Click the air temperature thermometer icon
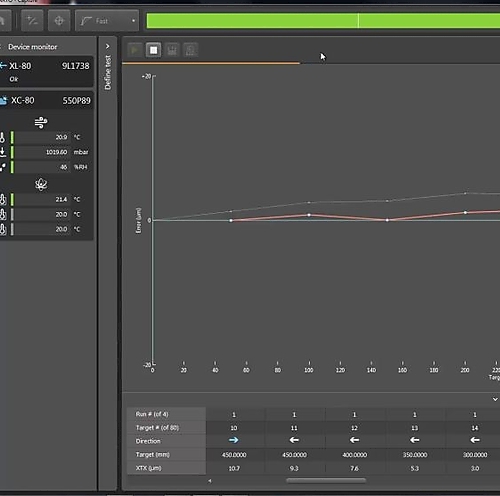The image size is (500, 496). tap(3, 137)
